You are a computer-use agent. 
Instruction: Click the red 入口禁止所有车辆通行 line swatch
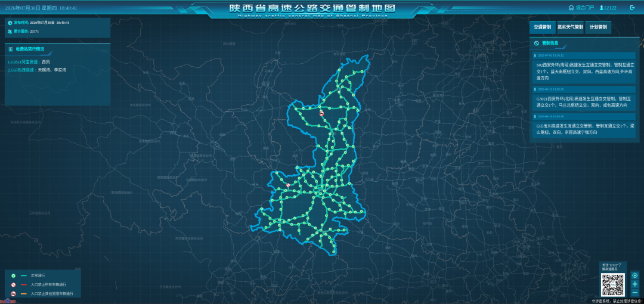23,285
